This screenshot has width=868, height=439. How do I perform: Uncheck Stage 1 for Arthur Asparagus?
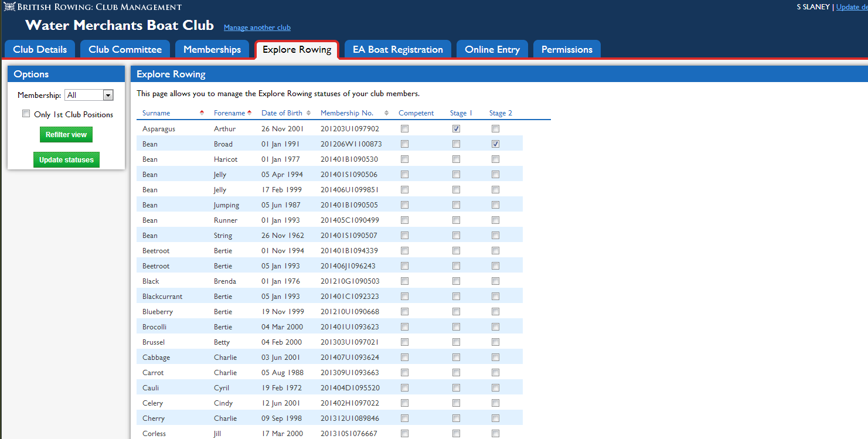click(x=456, y=128)
